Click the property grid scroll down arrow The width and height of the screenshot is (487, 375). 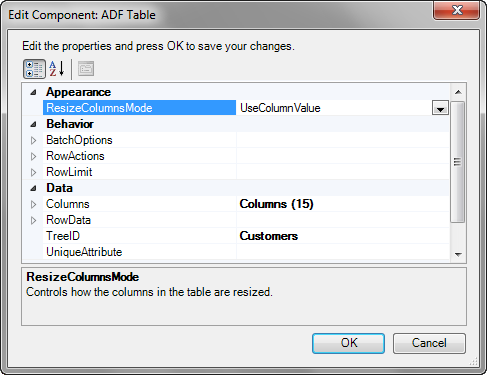coord(458,255)
